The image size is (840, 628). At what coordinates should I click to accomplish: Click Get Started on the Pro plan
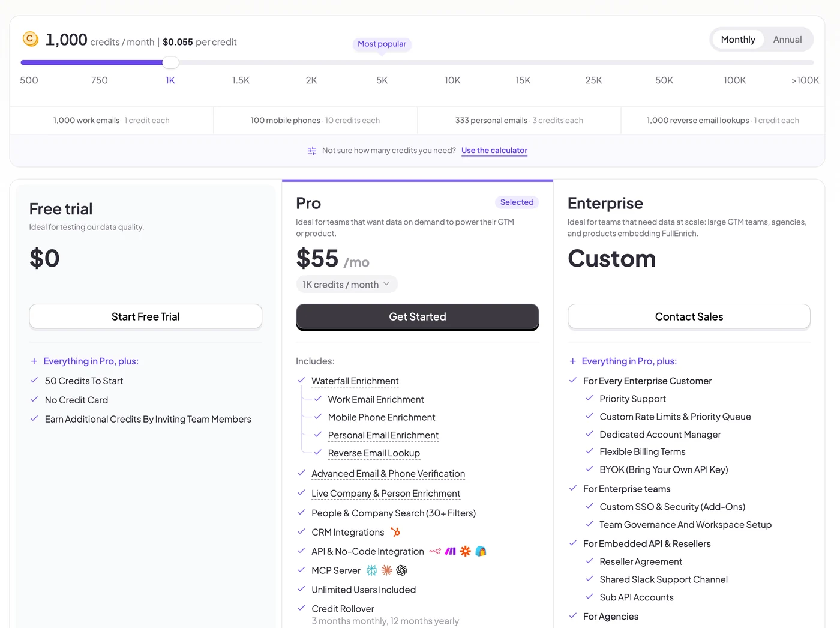pos(418,316)
